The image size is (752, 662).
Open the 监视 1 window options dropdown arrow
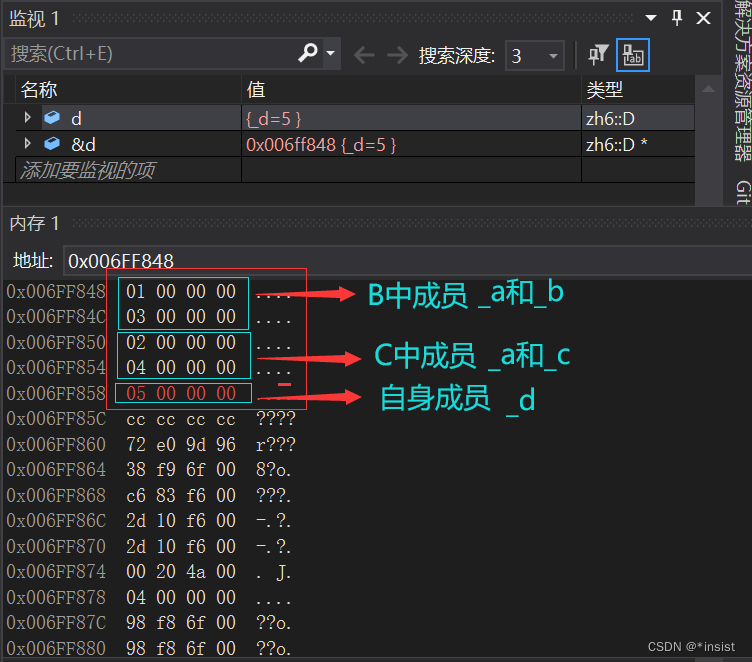pos(651,18)
